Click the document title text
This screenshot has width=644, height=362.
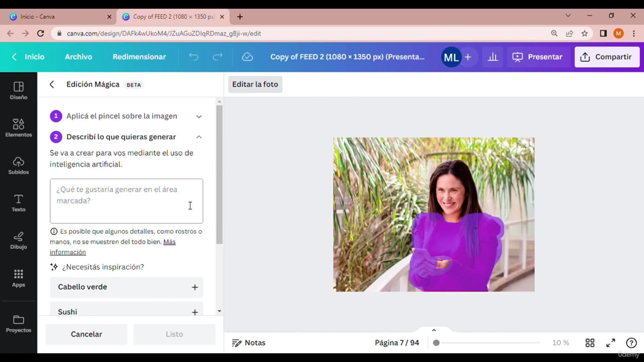tap(347, 57)
